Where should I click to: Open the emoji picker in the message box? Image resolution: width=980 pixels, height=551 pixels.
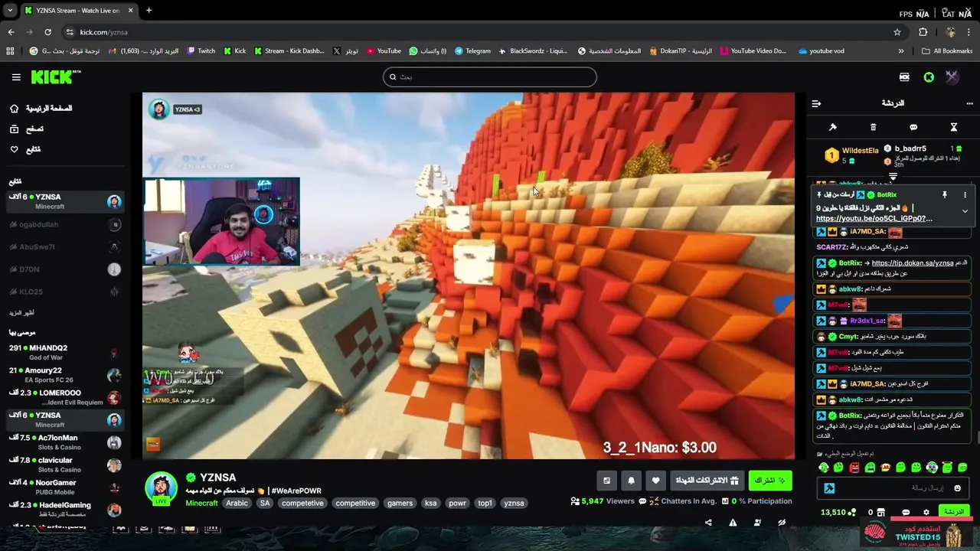(957, 488)
